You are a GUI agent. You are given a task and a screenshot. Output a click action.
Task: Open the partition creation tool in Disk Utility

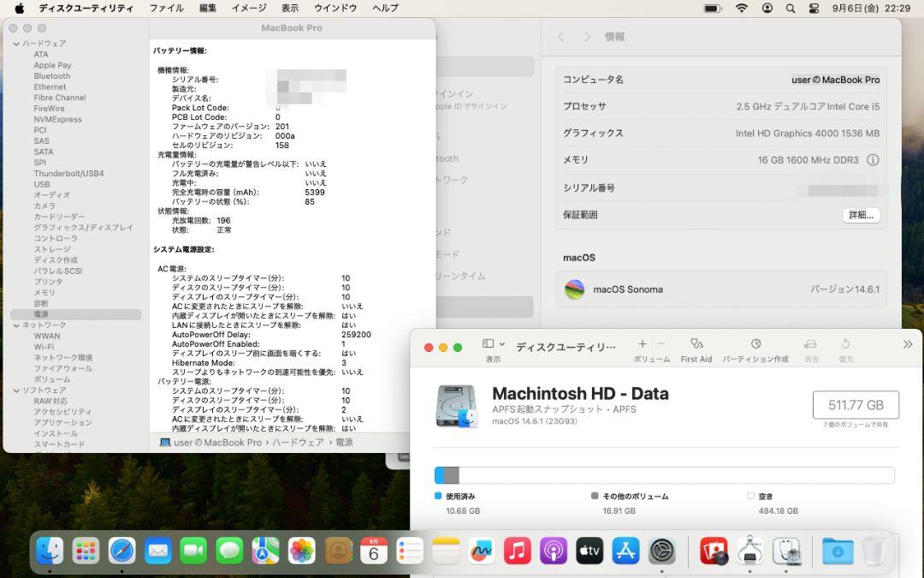pyautogui.click(x=755, y=349)
